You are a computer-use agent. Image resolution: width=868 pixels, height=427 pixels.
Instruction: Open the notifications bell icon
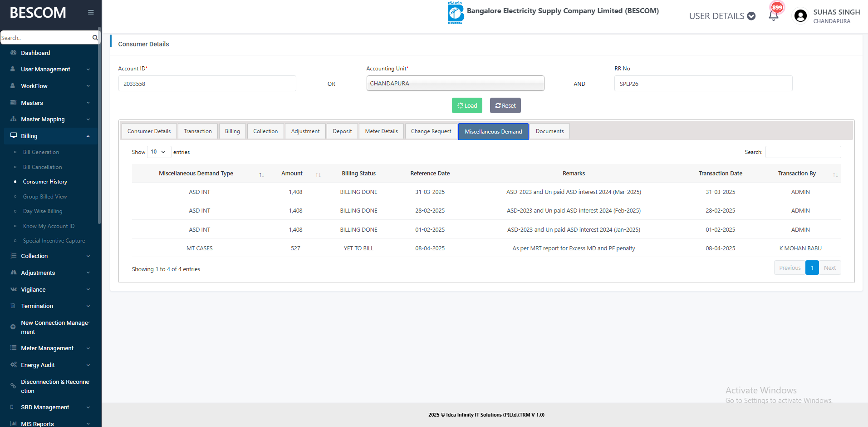click(x=774, y=15)
